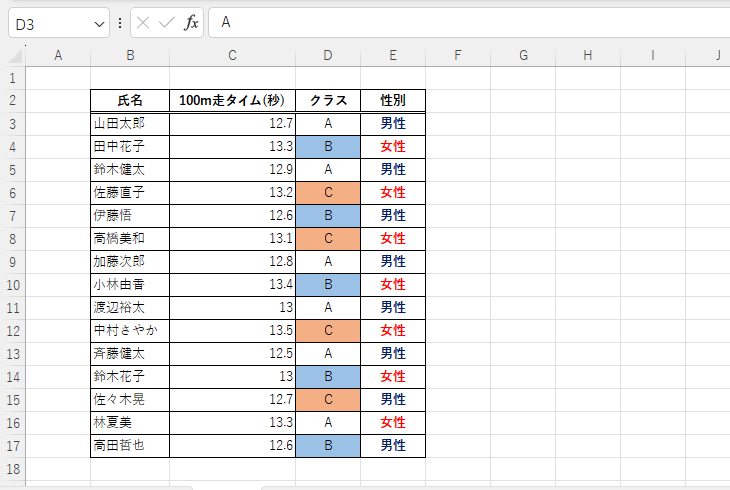This screenshot has height=490, width=730.
Task: Select the cell with 伊藤悟
Action: [130, 216]
